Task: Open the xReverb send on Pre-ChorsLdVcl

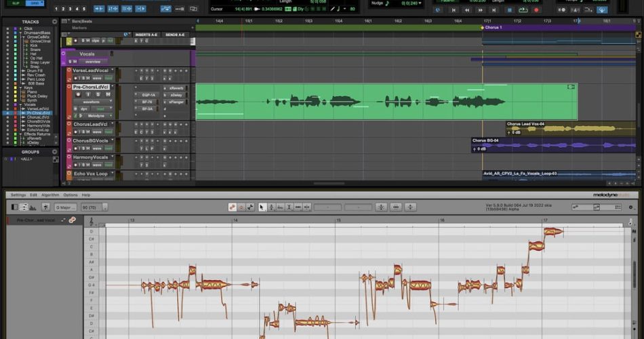Action: click(177, 88)
